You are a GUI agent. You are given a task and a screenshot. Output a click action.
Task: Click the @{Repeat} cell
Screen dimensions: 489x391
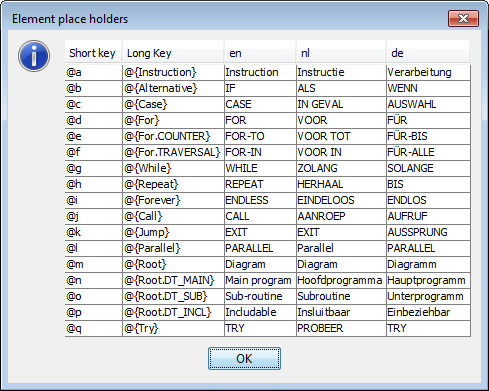(x=173, y=184)
